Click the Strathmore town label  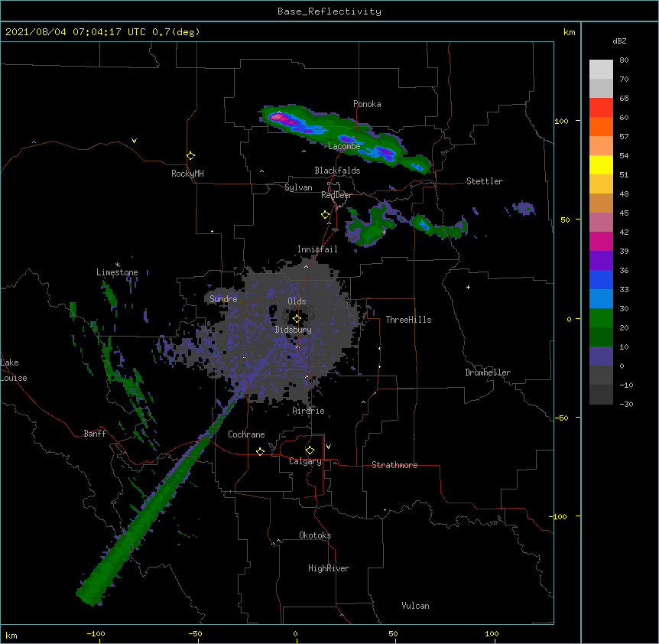[x=394, y=465]
